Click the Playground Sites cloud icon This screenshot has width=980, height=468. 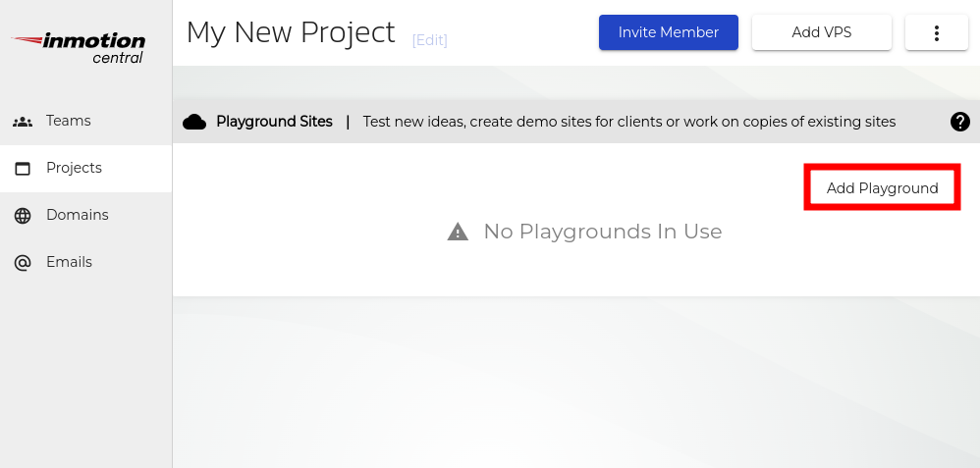coord(194,122)
